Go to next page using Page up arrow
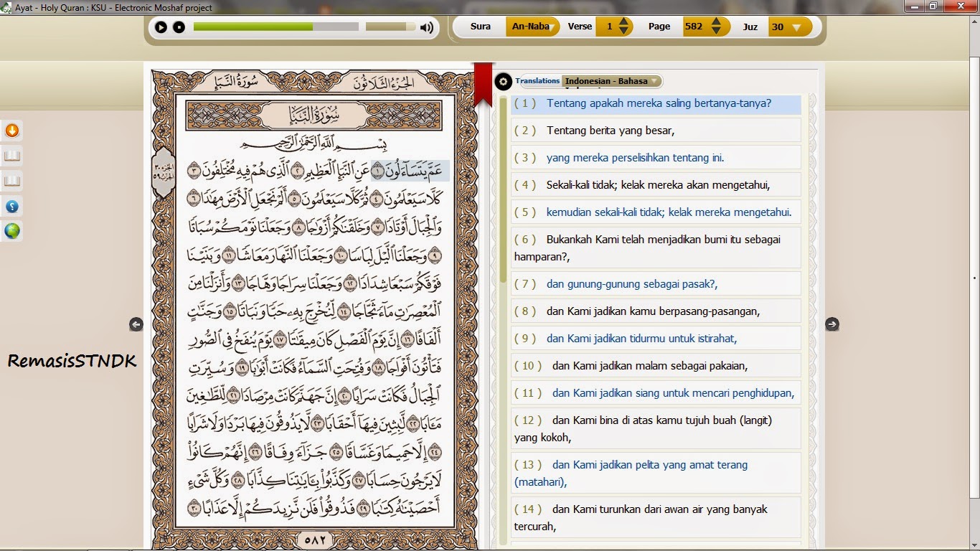 click(715, 22)
